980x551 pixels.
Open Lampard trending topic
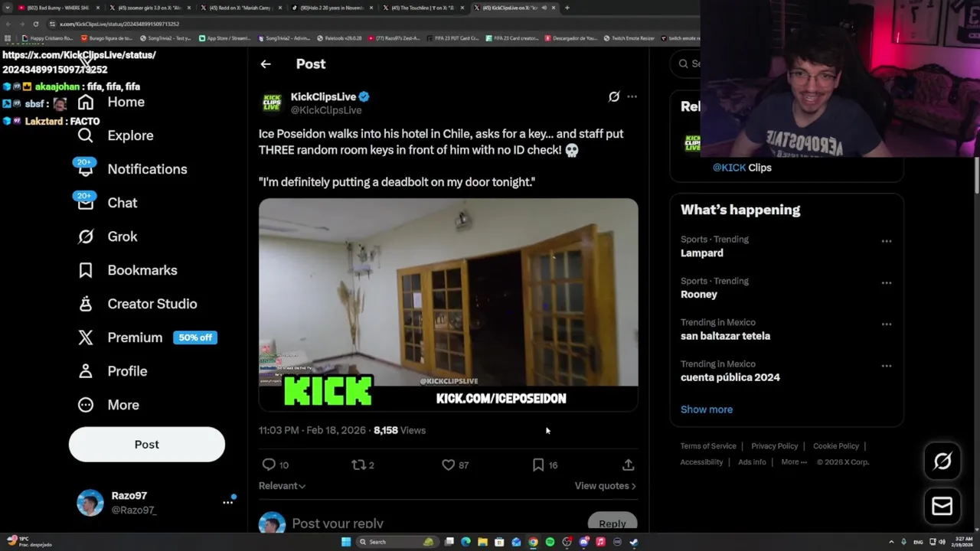pyautogui.click(x=702, y=253)
